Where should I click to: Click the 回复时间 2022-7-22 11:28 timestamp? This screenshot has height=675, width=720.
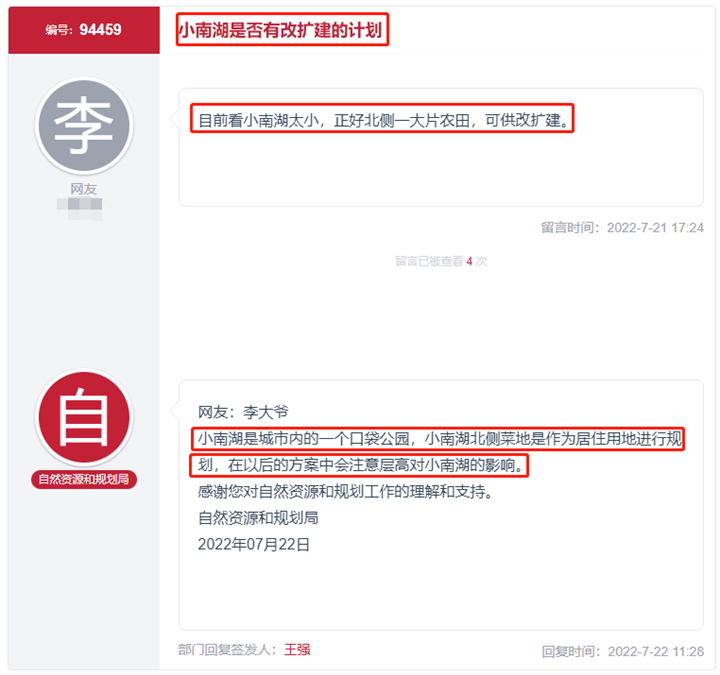(x=622, y=651)
